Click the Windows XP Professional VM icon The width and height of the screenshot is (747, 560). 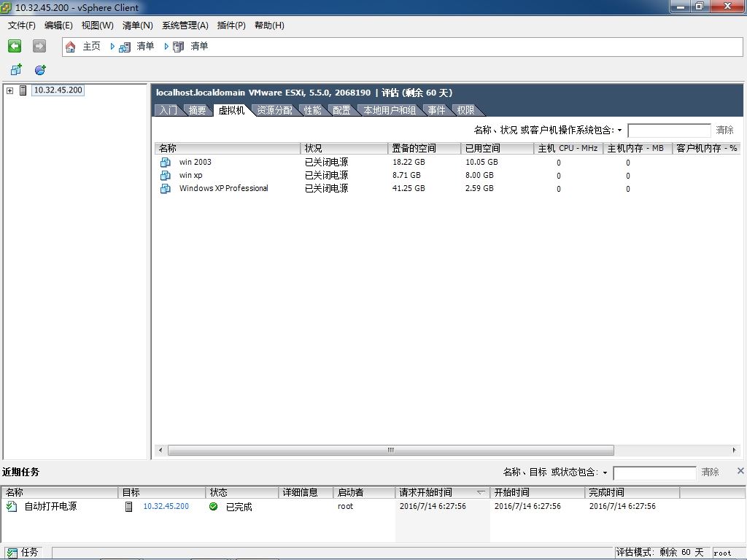[x=166, y=189]
